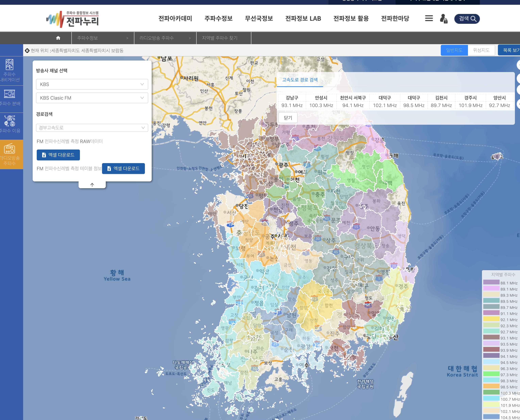The image size is (520, 420).
Task: Collapse the channel panel with up arrow
Action: click(x=92, y=185)
